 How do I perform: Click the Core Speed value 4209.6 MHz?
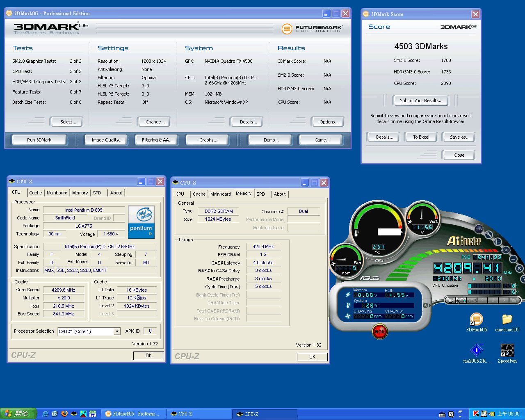click(x=64, y=290)
